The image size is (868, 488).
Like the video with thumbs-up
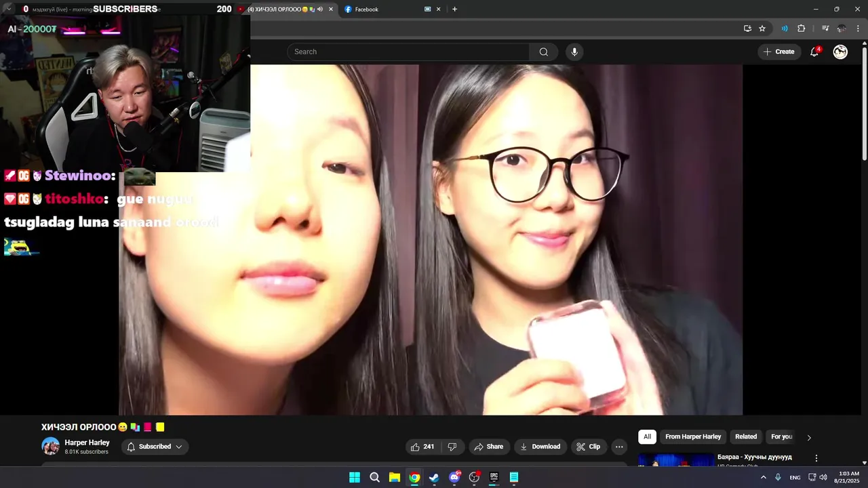click(422, 447)
